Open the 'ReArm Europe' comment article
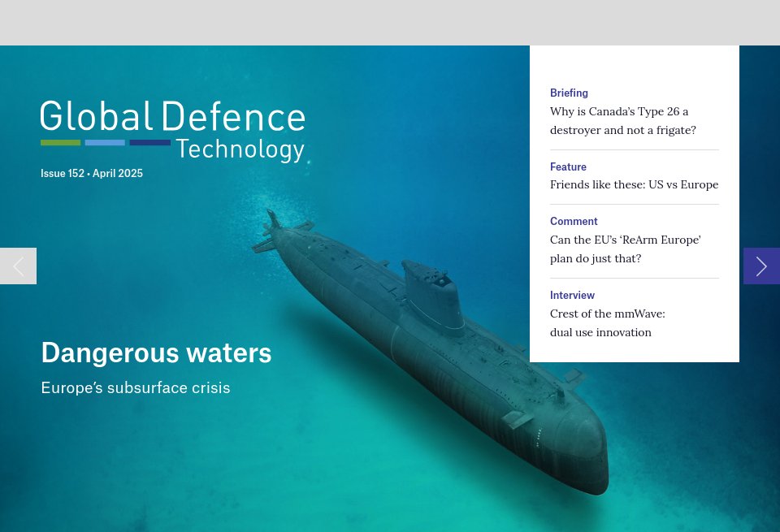The width and height of the screenshot is (780, 532). point(625,249)
